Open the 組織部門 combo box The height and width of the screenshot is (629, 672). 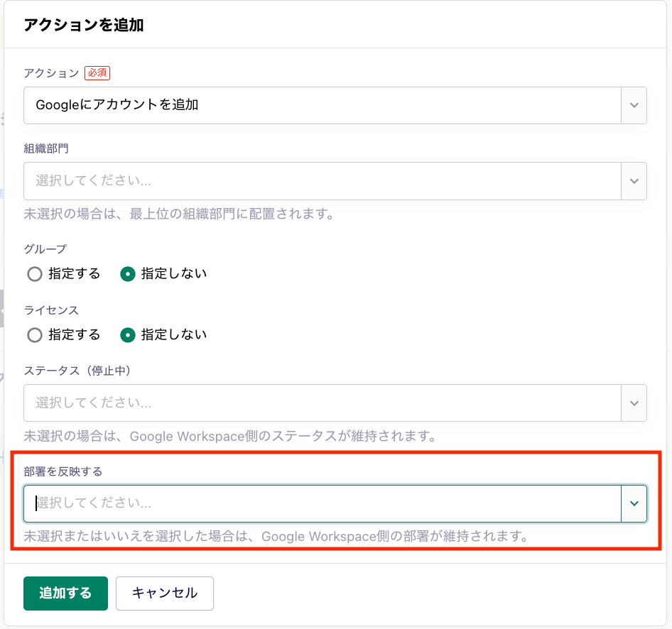pos(320,181)
